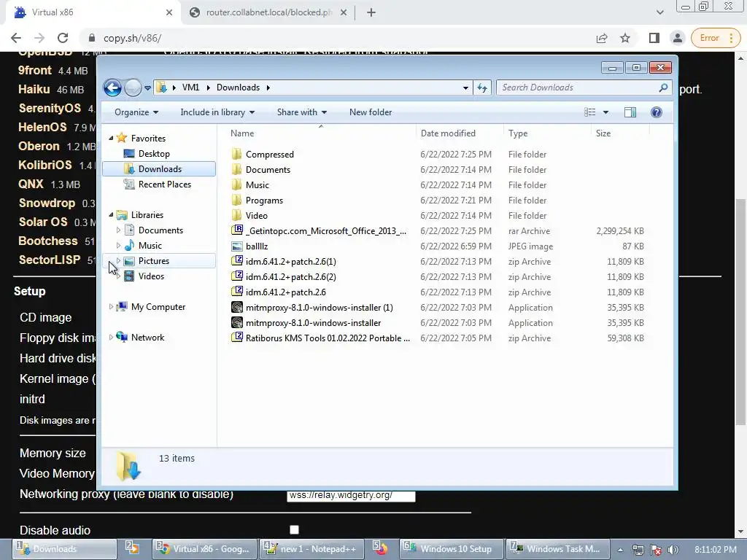The height and width of the screenshot is (560, 747).
Task: Select Pictures library in navigation pane
Action: 154,261
